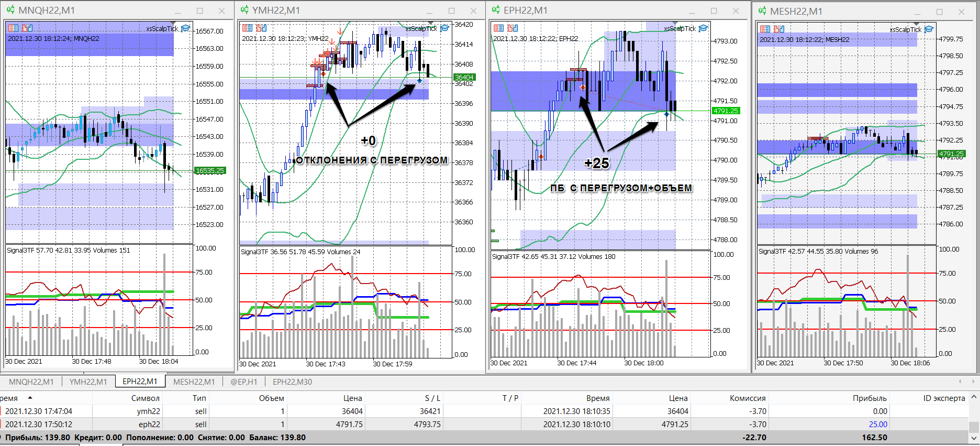Click the green price label 36404 on YMH22 chart
This screenshot has height=446, width=980.
(x=464, y=77)
